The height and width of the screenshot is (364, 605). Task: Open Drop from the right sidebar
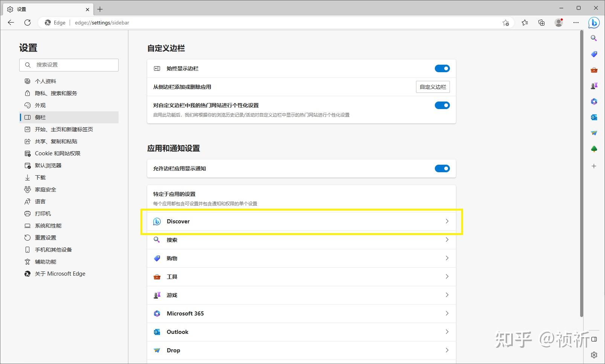click(594, 133)
